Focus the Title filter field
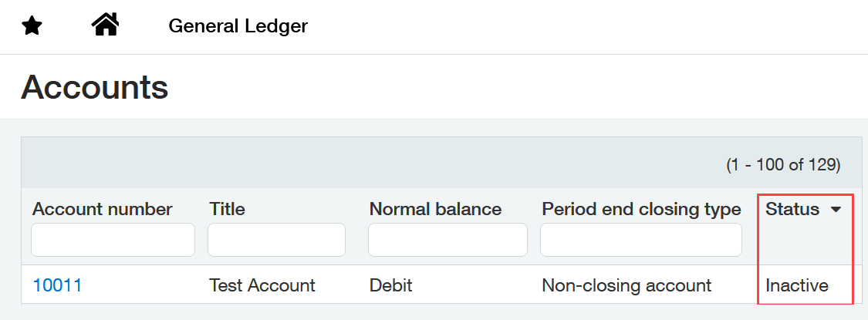 [276, 240]
